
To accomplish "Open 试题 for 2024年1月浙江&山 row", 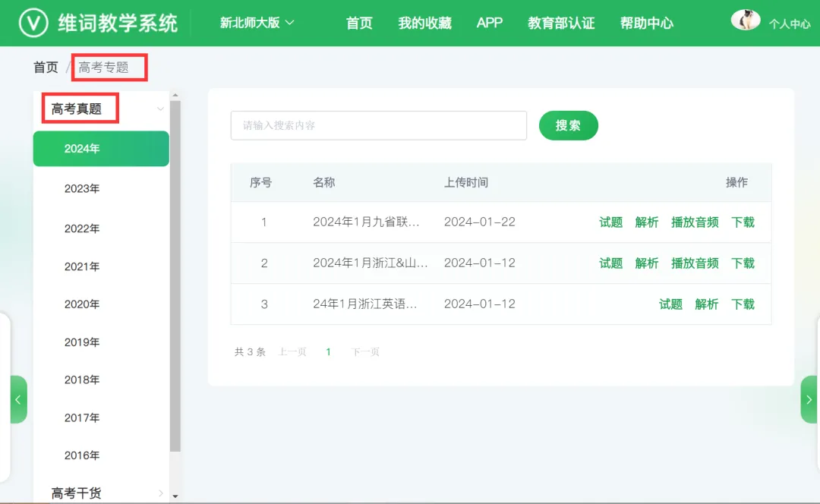I will [610, 263].
